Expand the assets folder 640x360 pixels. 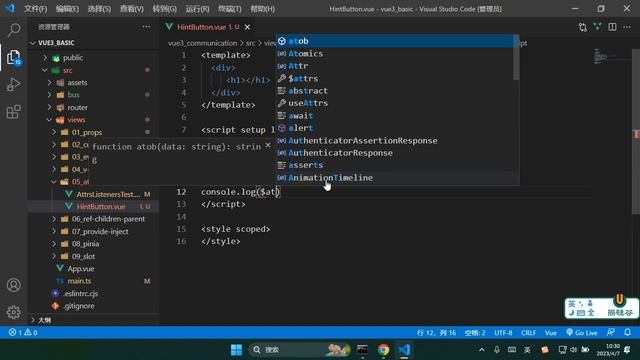(x=93, y=82)
